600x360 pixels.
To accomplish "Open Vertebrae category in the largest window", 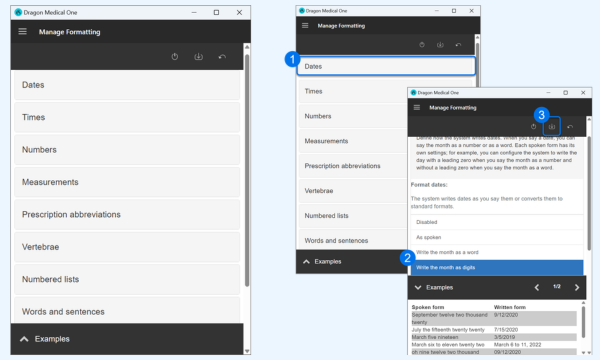I will pos(127,247).
